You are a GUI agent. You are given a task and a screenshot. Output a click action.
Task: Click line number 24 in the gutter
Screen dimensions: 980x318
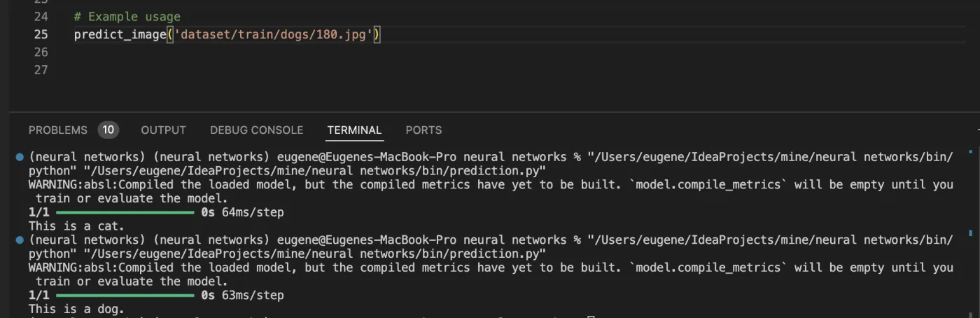(x=41, y=16)
